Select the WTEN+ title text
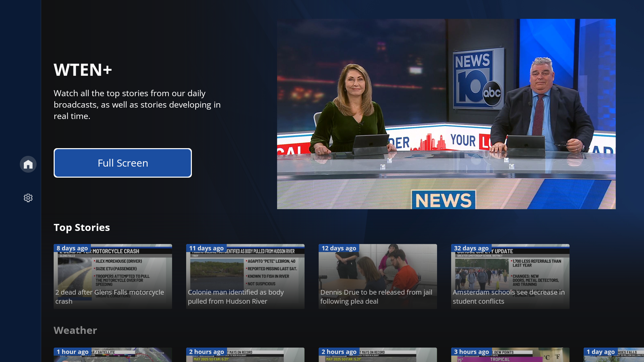 point(83,70)
